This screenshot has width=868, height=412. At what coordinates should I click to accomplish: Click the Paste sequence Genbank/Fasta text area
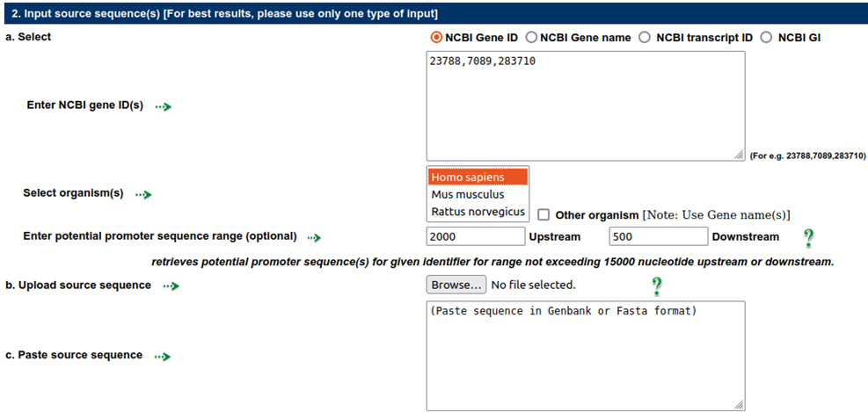tap(586, 356)
